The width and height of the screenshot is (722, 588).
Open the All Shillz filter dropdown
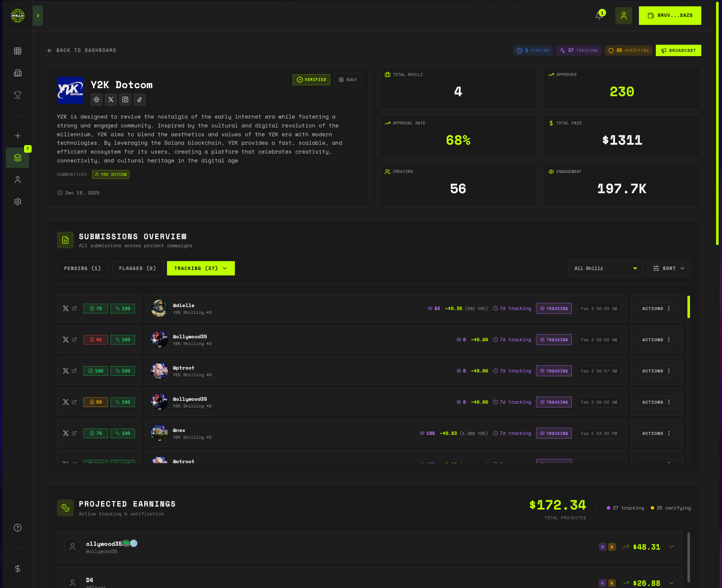[x=606, y=268]
